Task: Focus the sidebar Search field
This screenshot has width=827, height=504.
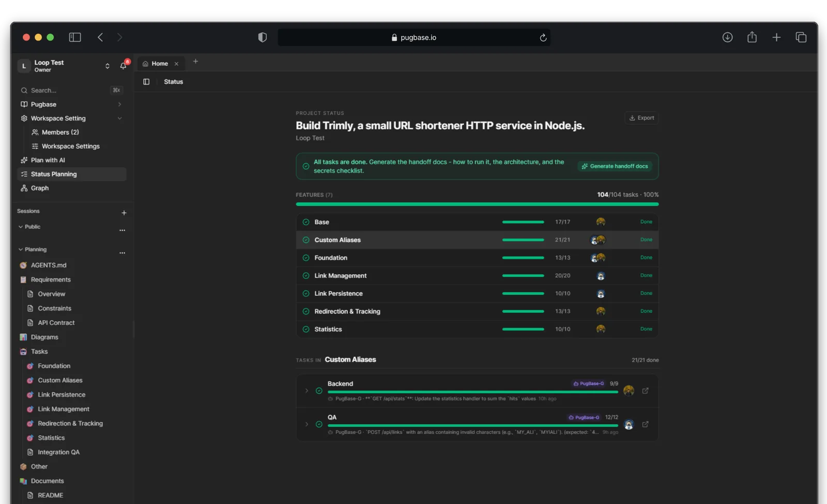Action: (71, 90)
